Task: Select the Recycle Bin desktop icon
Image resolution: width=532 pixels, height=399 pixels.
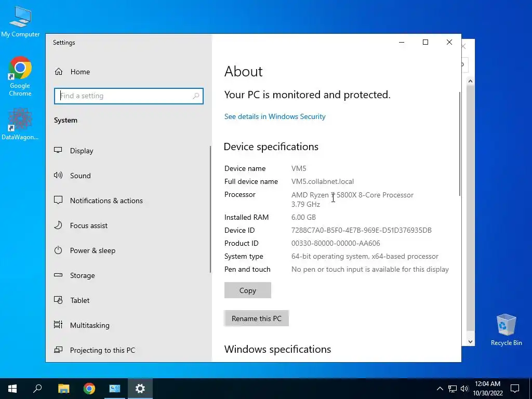Action: click(x=506, y=330)
